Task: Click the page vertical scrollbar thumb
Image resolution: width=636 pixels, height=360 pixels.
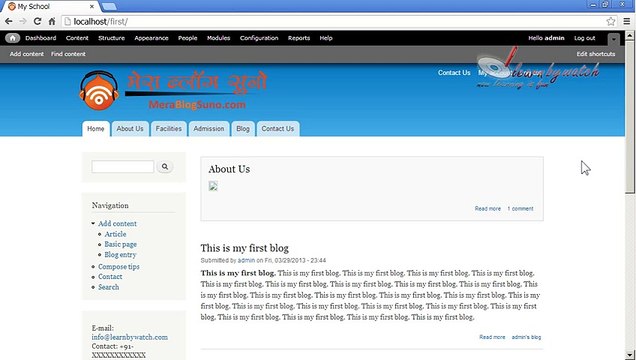Action: pyautogui.click(x=630, y=118)
